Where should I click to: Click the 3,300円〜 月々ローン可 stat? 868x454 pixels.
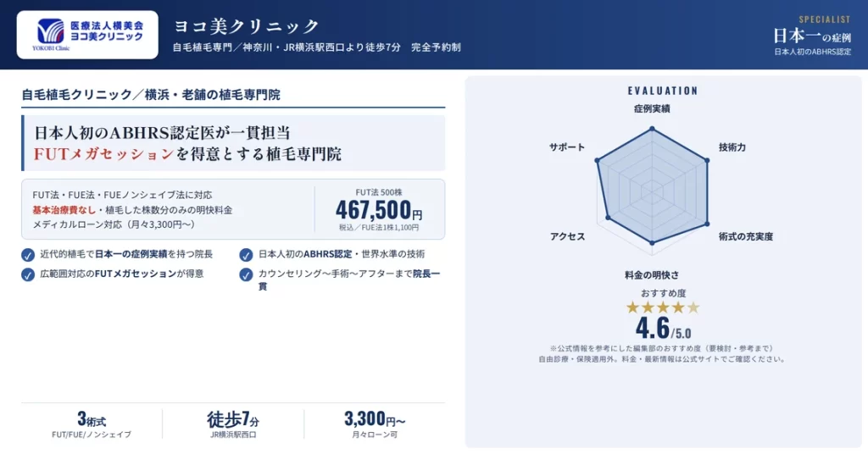click(x=375, y=424)
